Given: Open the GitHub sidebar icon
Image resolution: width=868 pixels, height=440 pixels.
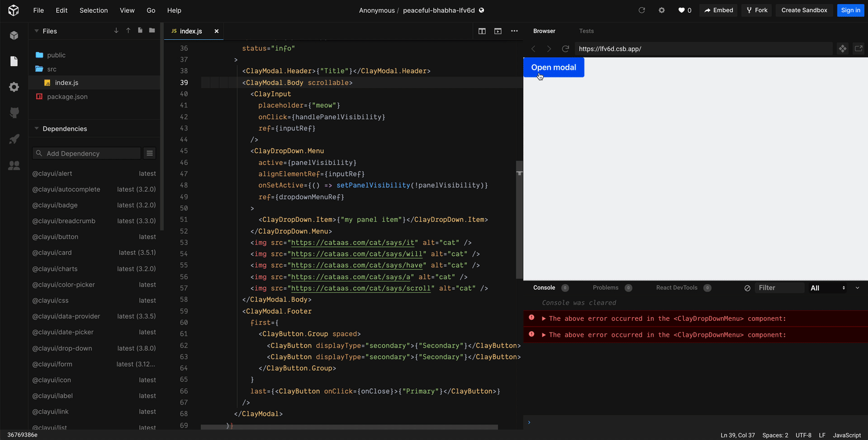Looking at the screenshot, I should pyautogui.click(x=13, y=113).
